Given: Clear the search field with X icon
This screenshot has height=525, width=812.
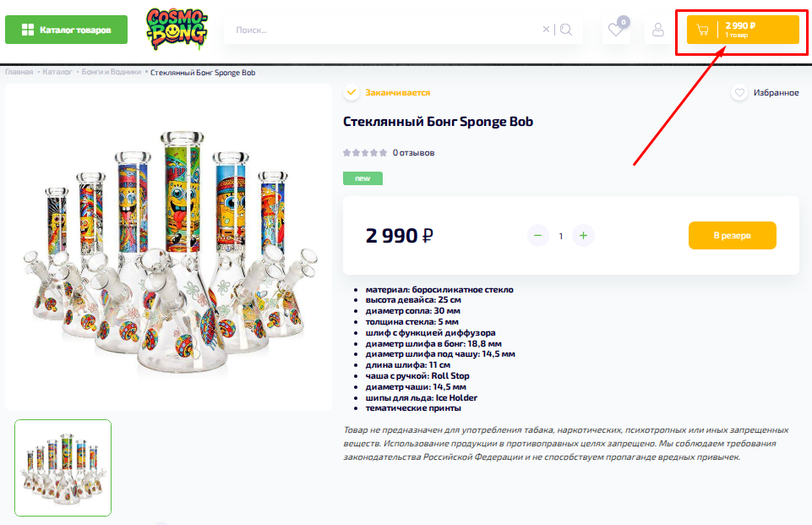Looking at the screenshot, I should click(546, 30).
